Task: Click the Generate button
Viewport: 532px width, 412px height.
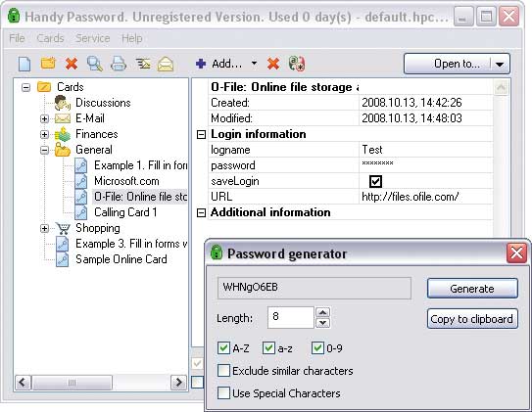Action: pyautogui.click(x=472, y=289)
